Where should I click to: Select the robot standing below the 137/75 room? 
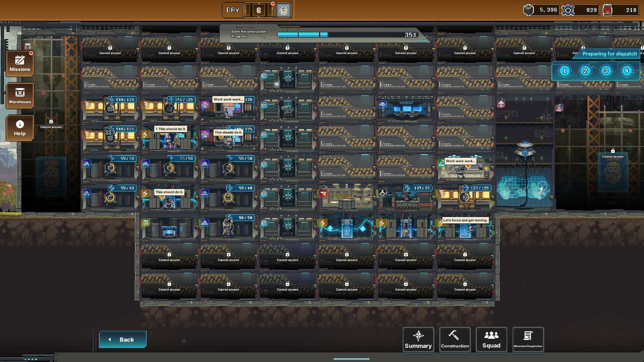406,230
